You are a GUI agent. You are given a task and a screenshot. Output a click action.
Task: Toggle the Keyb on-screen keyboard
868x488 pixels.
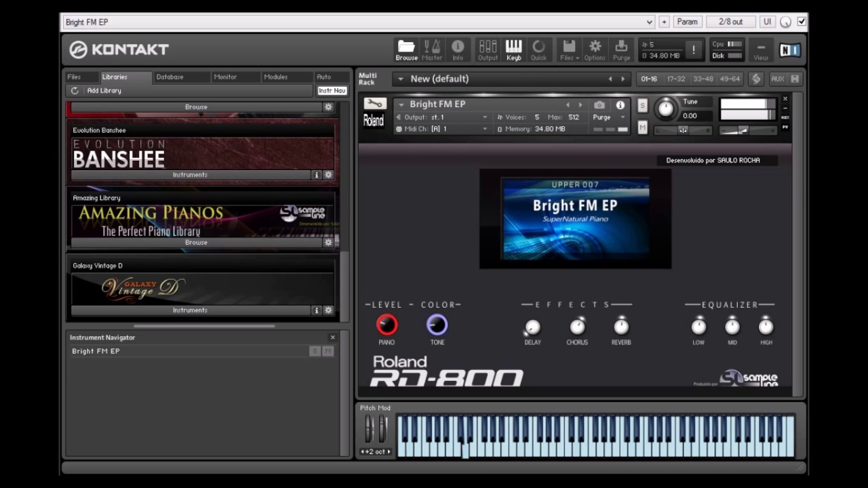click(513, 49)
